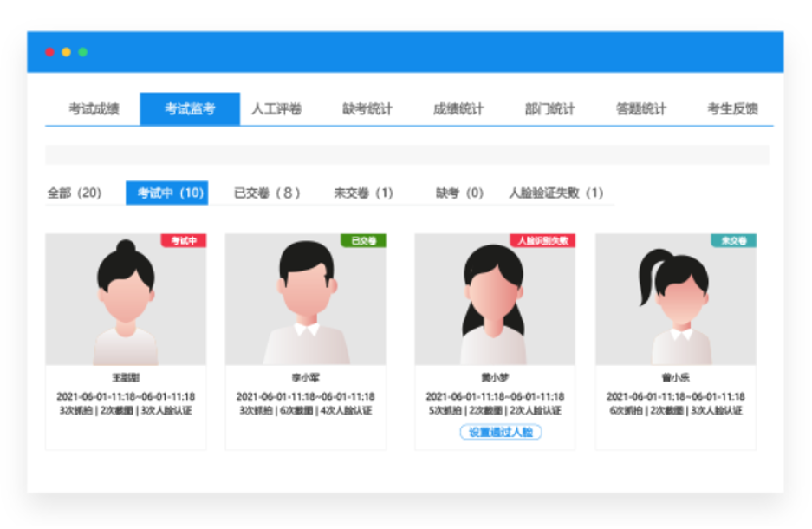The height and width of the screenshot is (529, 812).
Task: Filter by 全部 (20) candidates
Action: (75, 193)
